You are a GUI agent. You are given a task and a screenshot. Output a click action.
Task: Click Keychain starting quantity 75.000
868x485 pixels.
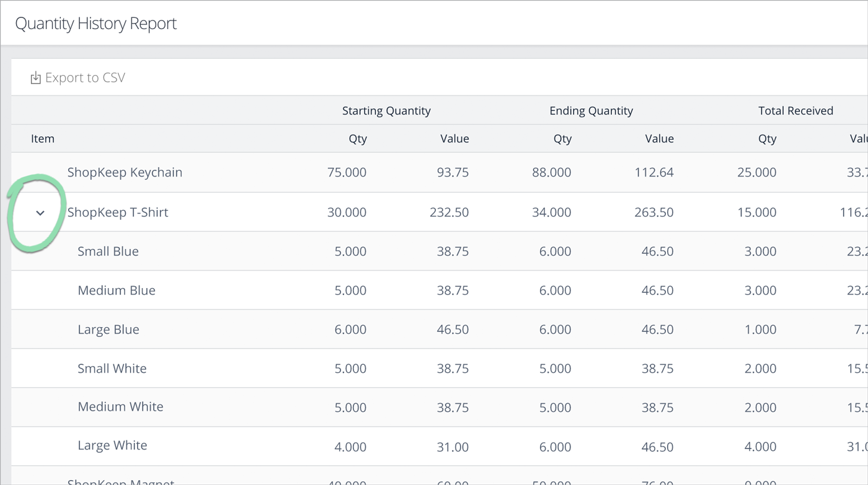[347, 172]
